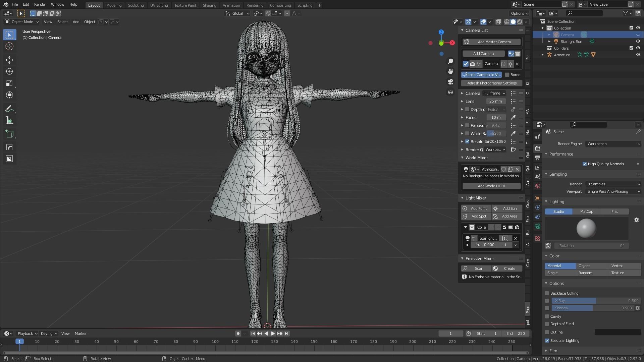Open World properties tab icon
Viewport: 644px width, 362px height.
[538, 186]
